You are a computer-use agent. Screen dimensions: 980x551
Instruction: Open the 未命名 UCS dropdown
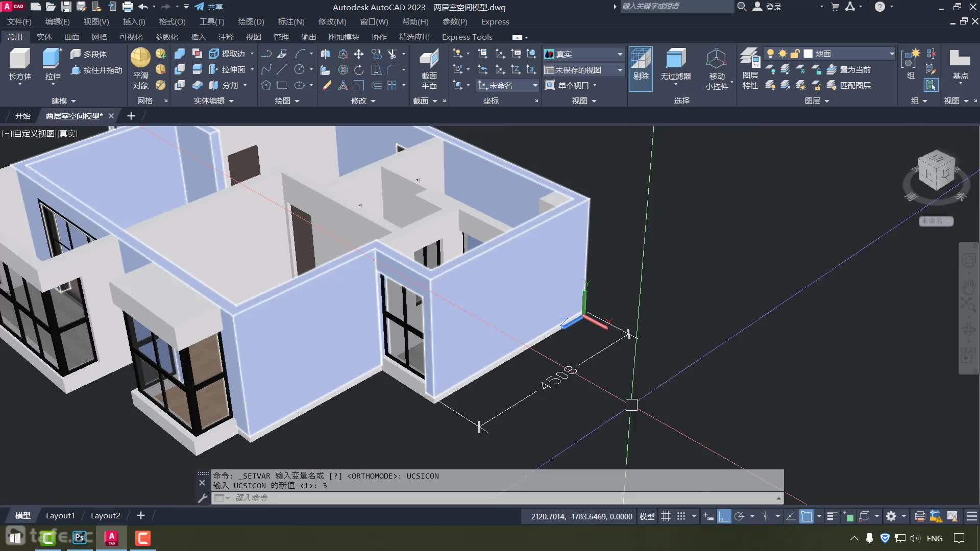(508, 85)
